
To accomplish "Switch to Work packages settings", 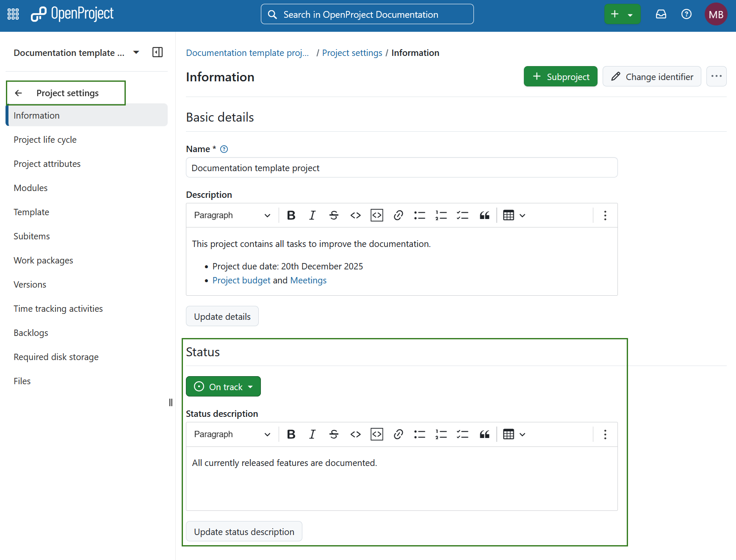I will point(43,260).
